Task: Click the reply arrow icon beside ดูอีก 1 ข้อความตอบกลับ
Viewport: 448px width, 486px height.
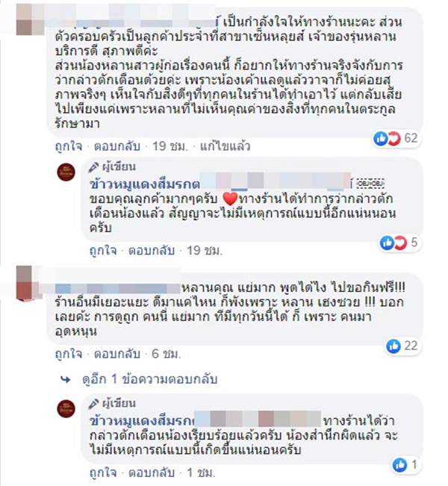Action: [x=66, y=379]
